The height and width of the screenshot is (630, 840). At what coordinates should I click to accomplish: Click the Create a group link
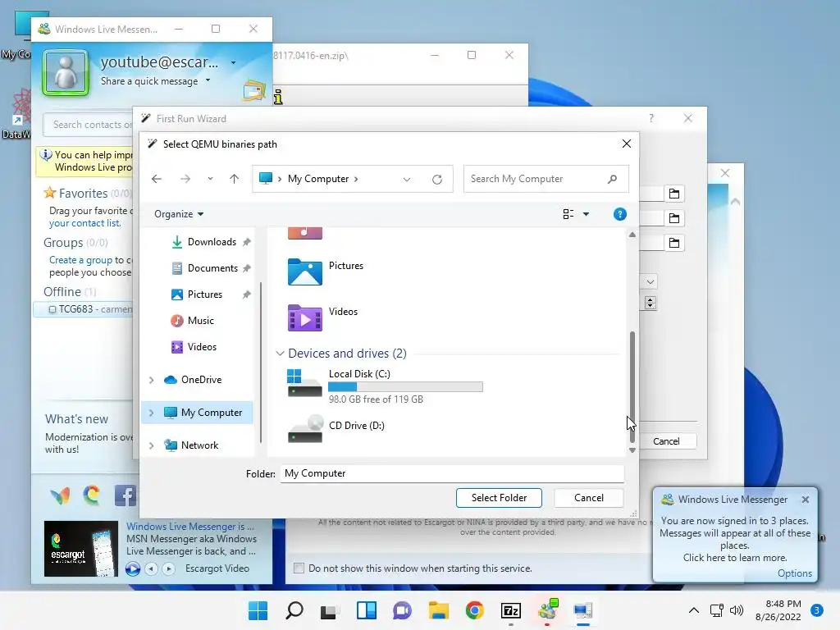click(81, 260)
